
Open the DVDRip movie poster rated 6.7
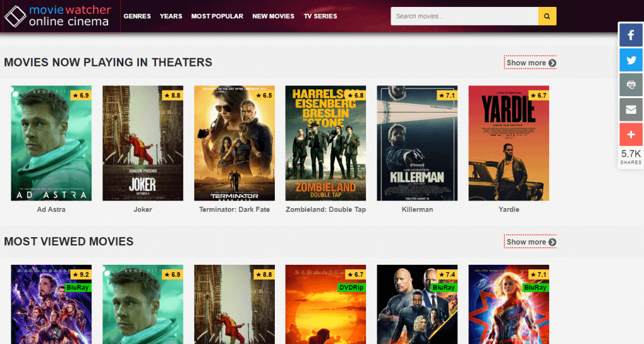point(326,304)
